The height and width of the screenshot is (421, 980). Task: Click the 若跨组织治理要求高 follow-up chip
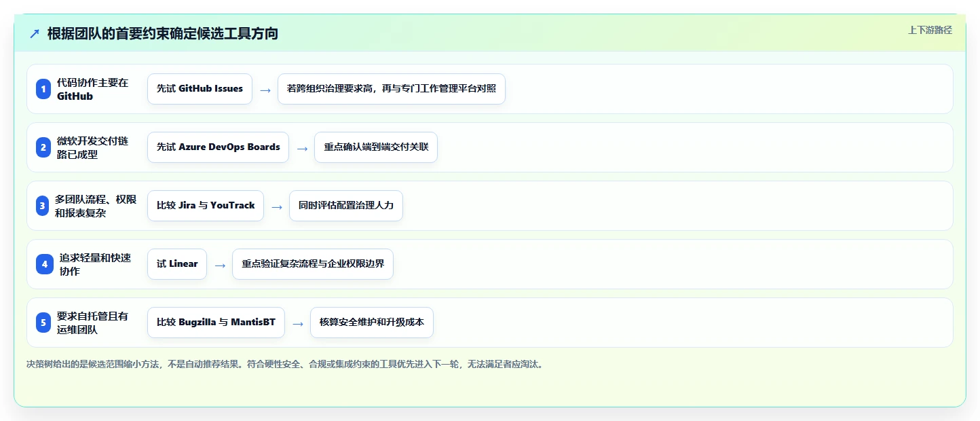(x=392, y=89)
